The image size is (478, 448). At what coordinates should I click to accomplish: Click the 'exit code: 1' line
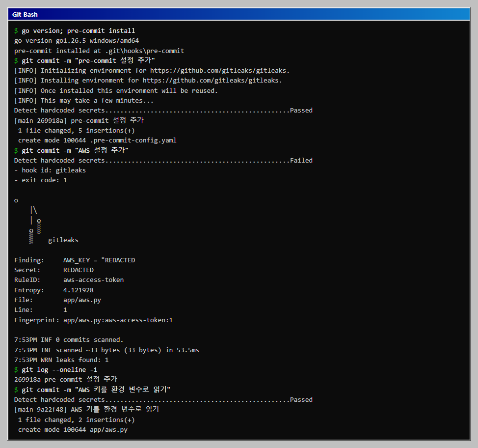click(41, 180)
